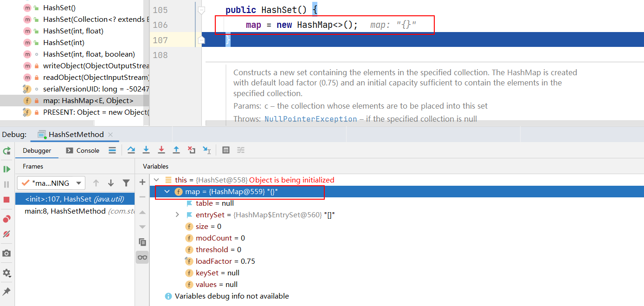The height and width of the screenshot is (306, 644).
Task: Click the Rerun HashSetMethod debug icon
Action: point(6,151)
